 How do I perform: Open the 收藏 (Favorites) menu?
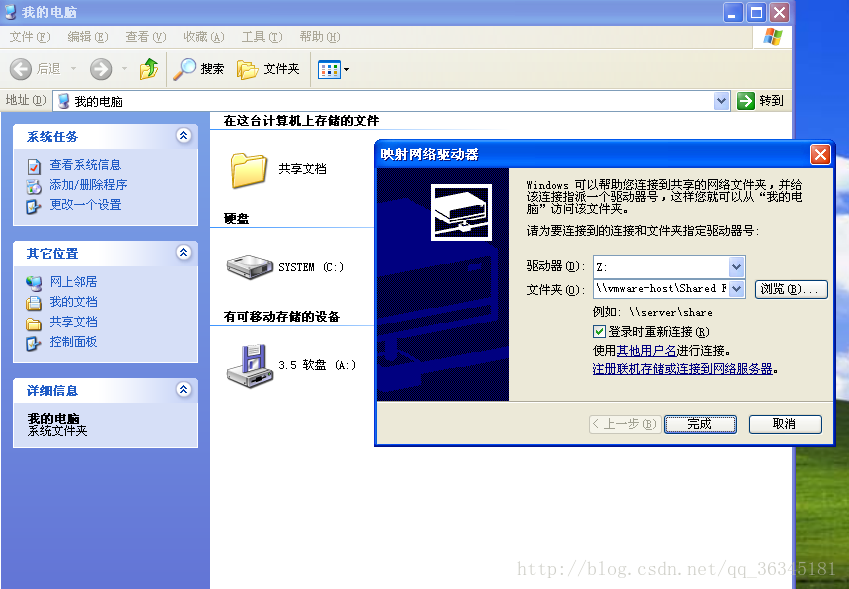click(204, 37)
